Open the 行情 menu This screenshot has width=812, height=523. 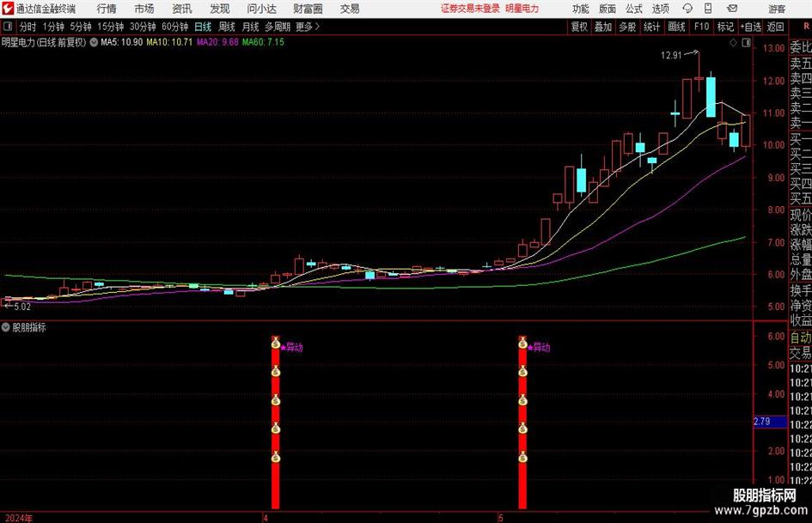pos(107,9)
